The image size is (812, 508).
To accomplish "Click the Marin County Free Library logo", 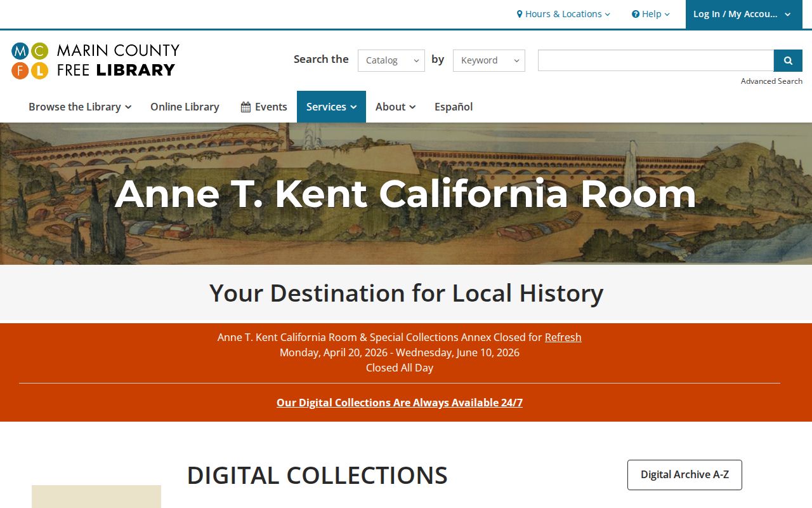I will tap(95, 60).
